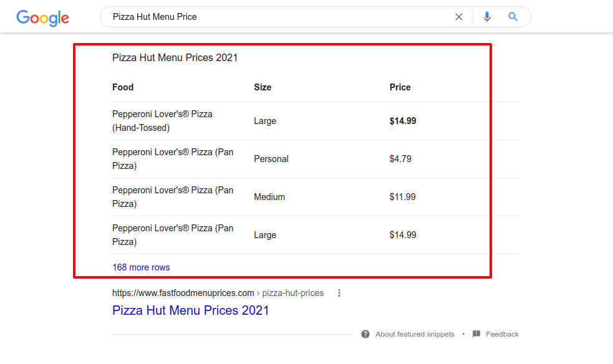Click the Food column header

point(123,87)
